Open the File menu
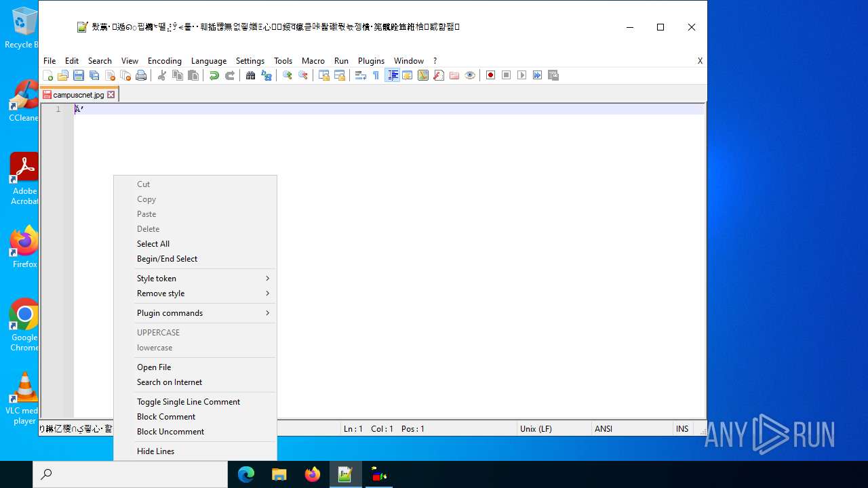The image size is (868, 488). coord(50,60)
